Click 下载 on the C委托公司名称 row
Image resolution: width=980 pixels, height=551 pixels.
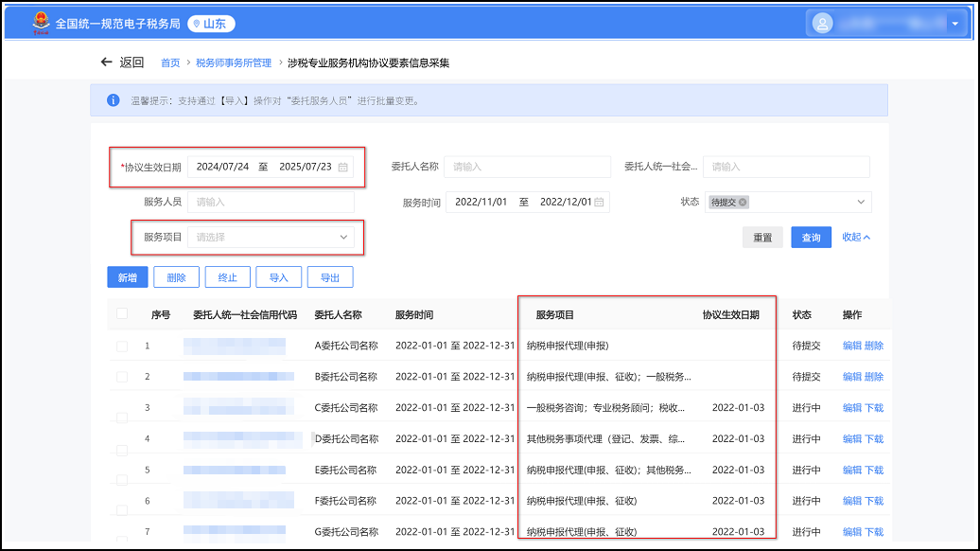coord(873,408)
